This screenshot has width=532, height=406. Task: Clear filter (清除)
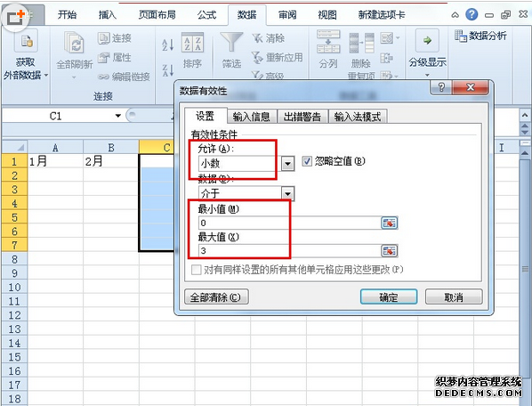click(269, 38)
